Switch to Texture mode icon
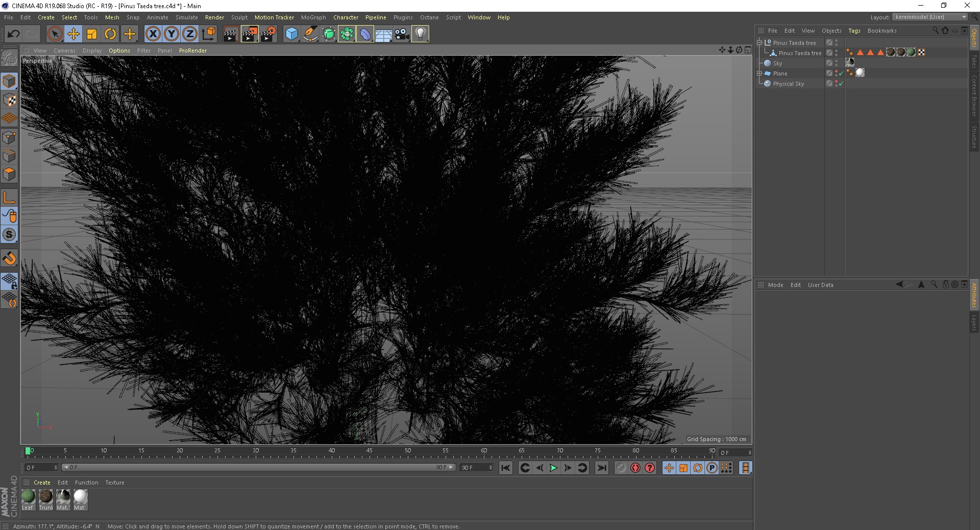The height and width of the screenshot is (530, 980). (10, 100)
